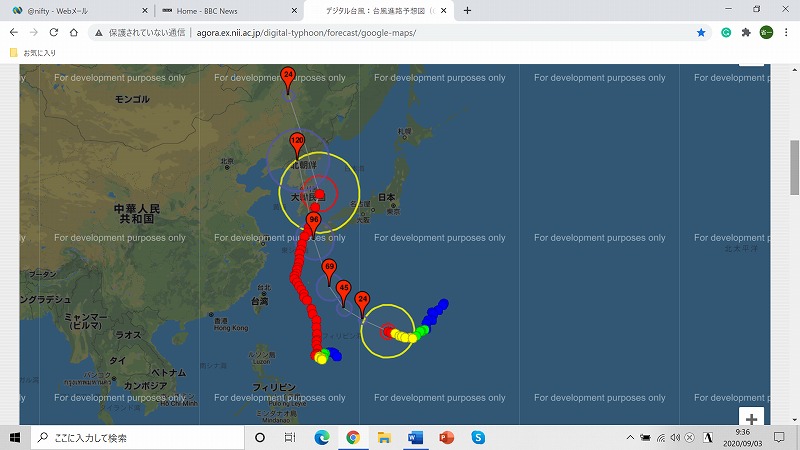Click the address bar URL field

400,32
